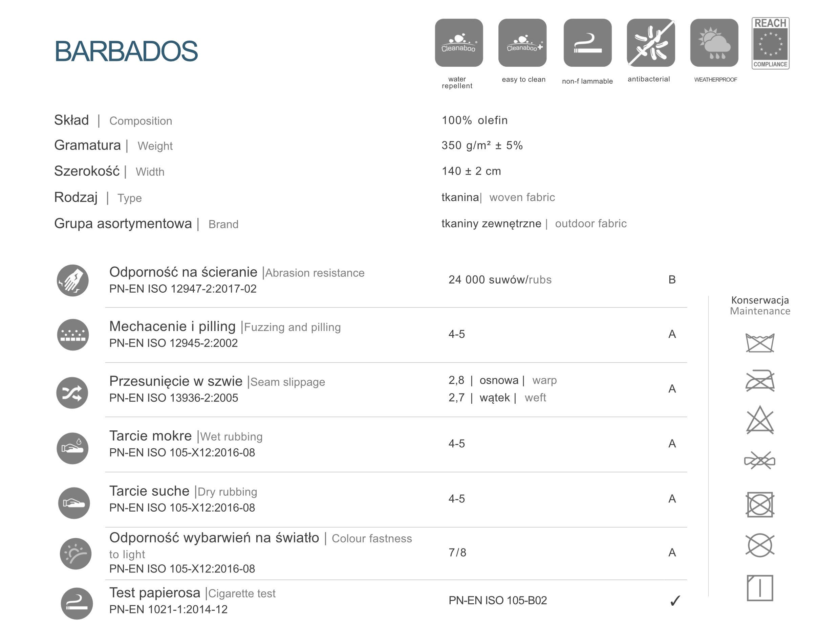Click the cigarette test round icon
Viewport: 840px width, 628px height.
point(77,603)
